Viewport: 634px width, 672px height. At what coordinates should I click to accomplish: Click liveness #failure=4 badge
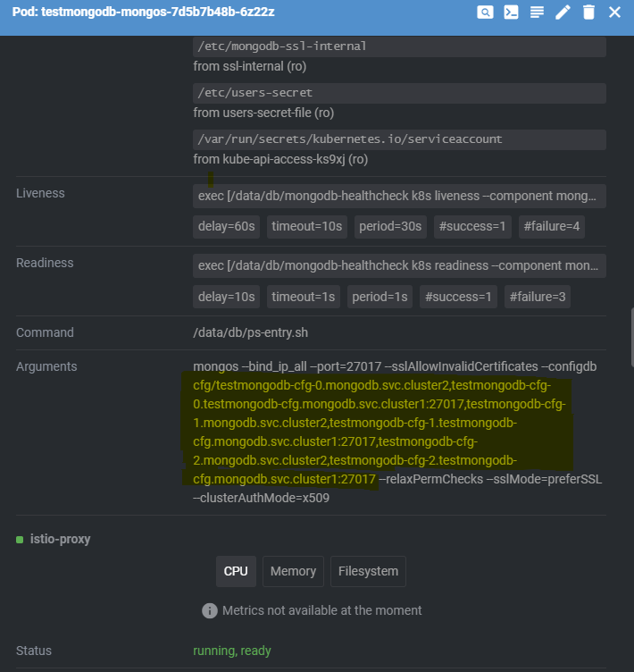552,226
